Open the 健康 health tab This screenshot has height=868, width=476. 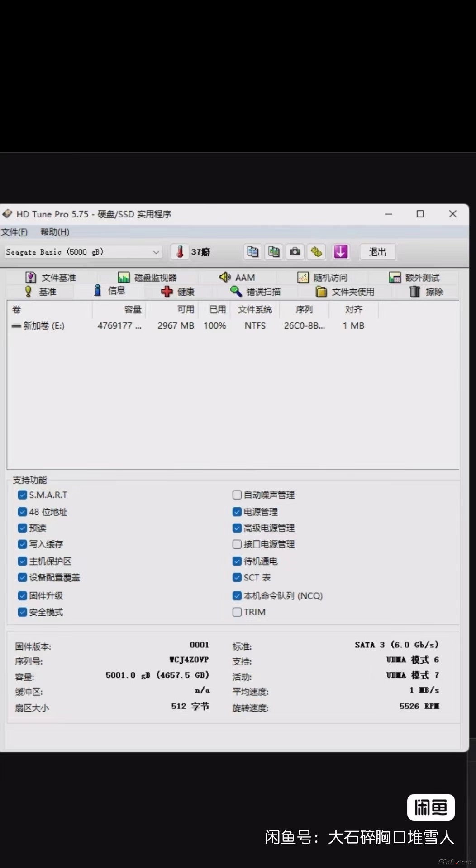178,292
